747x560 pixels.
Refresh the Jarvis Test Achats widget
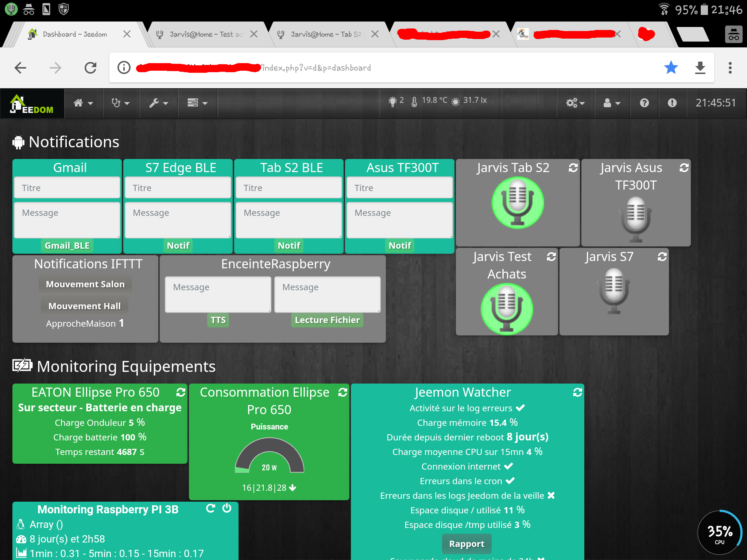(x=551, y=257)
